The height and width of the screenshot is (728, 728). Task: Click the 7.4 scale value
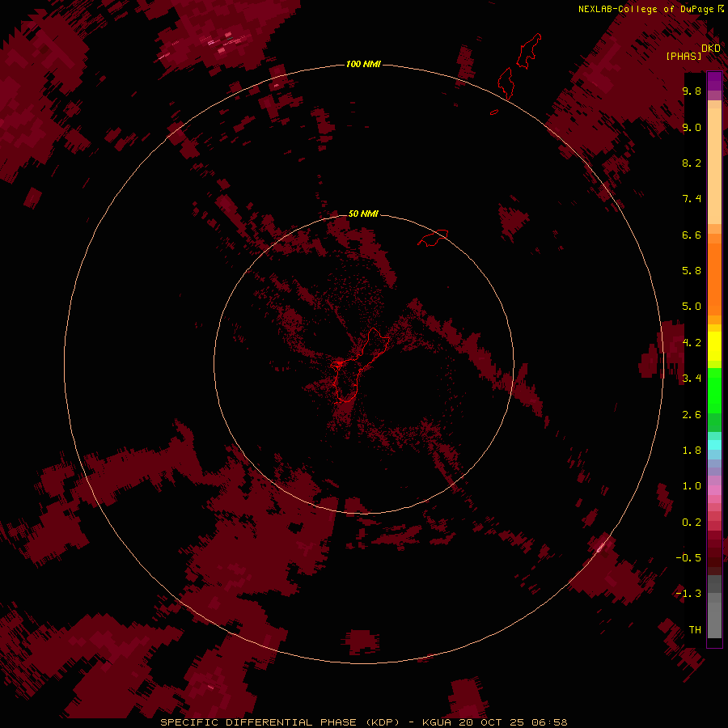[x=692, y=199]
